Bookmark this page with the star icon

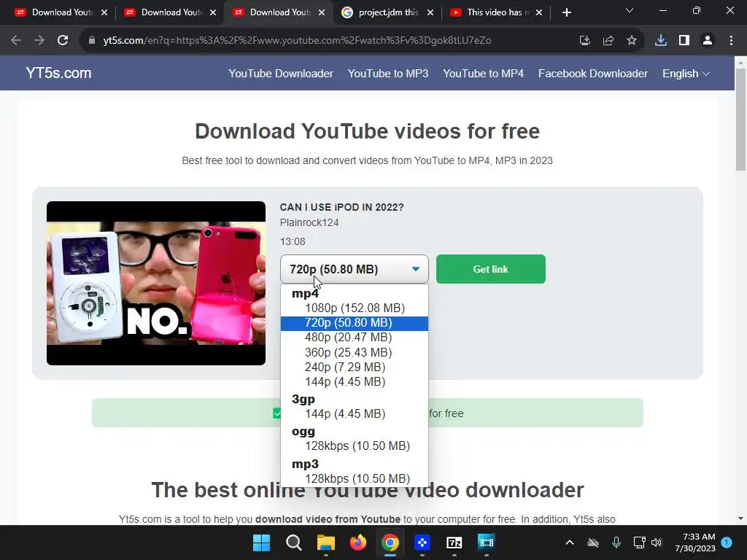631,41
